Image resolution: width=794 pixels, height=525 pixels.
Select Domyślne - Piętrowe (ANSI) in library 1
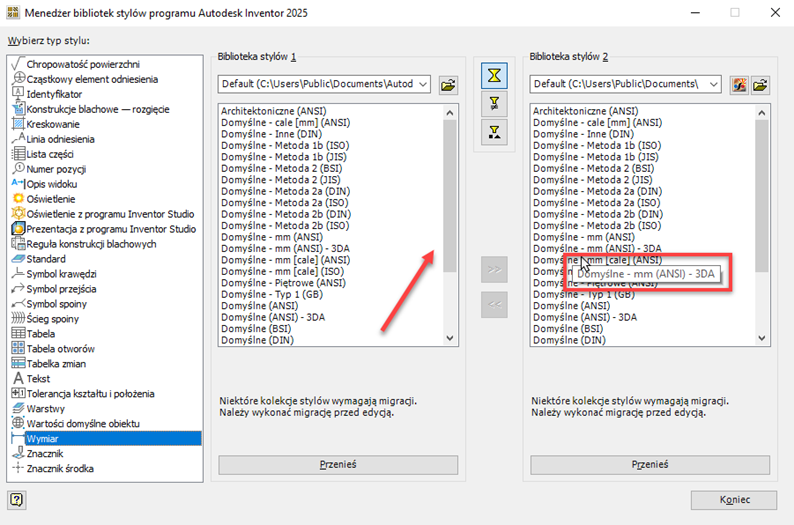[x=284, y=283]
